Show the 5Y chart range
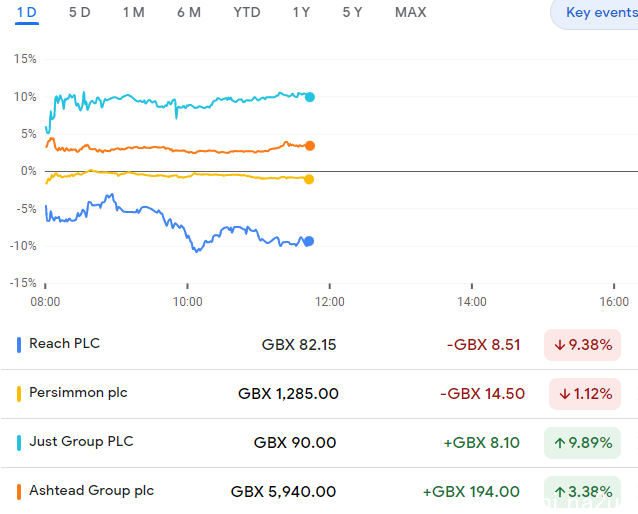 tap(352, 13)
